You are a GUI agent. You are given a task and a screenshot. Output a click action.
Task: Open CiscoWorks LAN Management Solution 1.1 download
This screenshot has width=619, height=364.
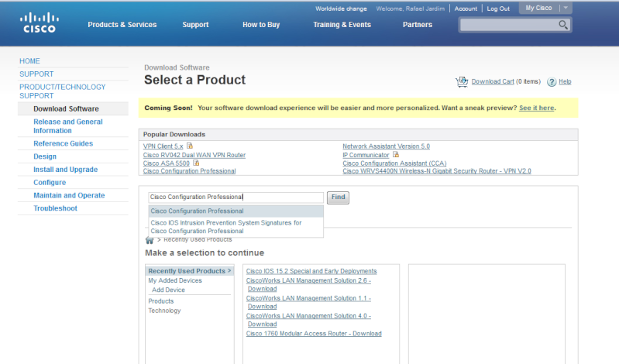(x=308, y=302)
